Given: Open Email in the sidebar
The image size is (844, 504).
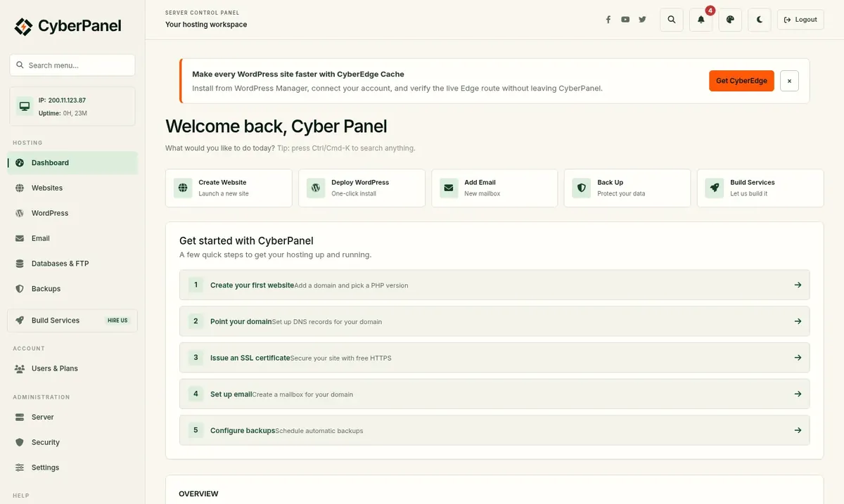Looking at the screenshot, I should [72, 238].
